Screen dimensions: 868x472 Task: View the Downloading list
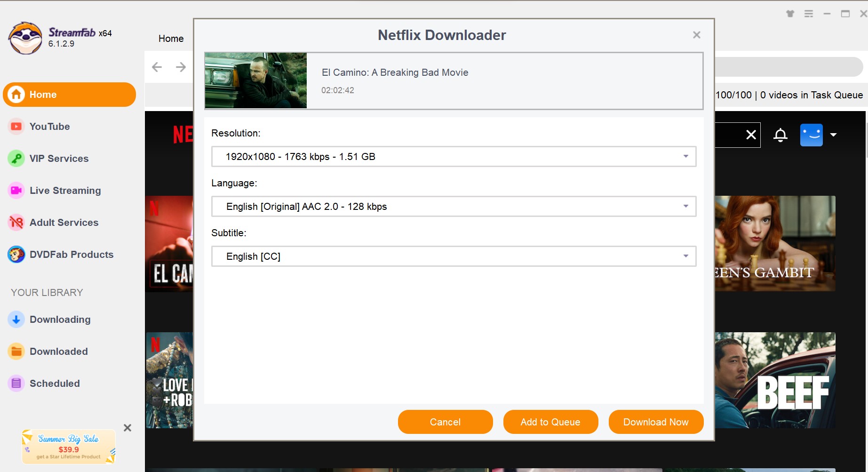tap(60, 320)
